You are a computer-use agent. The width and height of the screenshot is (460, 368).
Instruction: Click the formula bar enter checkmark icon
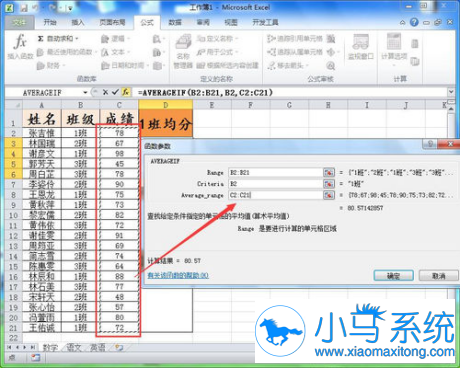coord(115,92)
